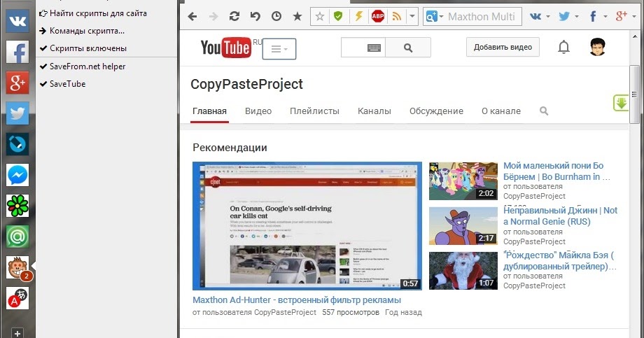
Task: Bookmark page with the outline star
Action: pyautogui.click(x=319, y=16)
